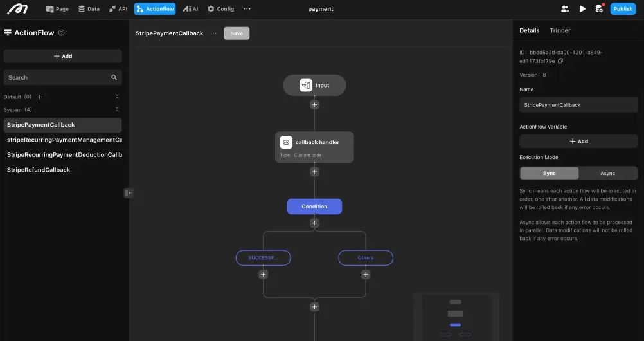Open StripePaymentCallback options ellipsis

[x=213, y=33]
